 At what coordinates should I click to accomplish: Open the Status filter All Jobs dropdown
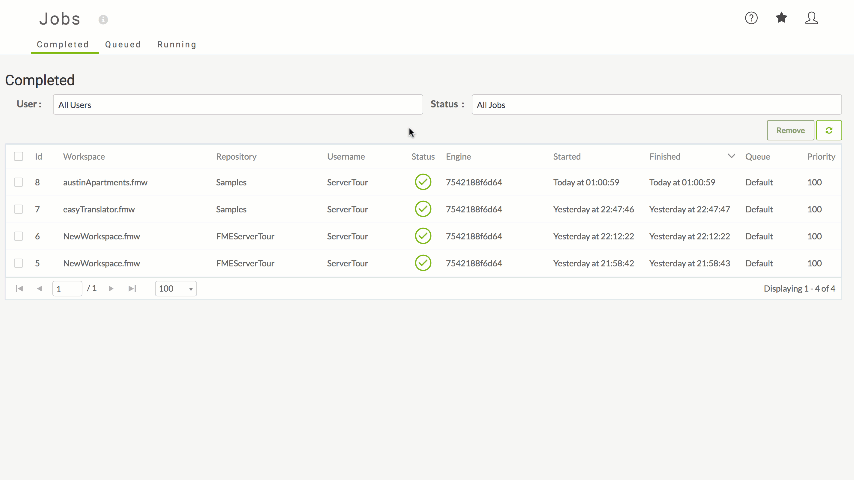pos(656,105)
